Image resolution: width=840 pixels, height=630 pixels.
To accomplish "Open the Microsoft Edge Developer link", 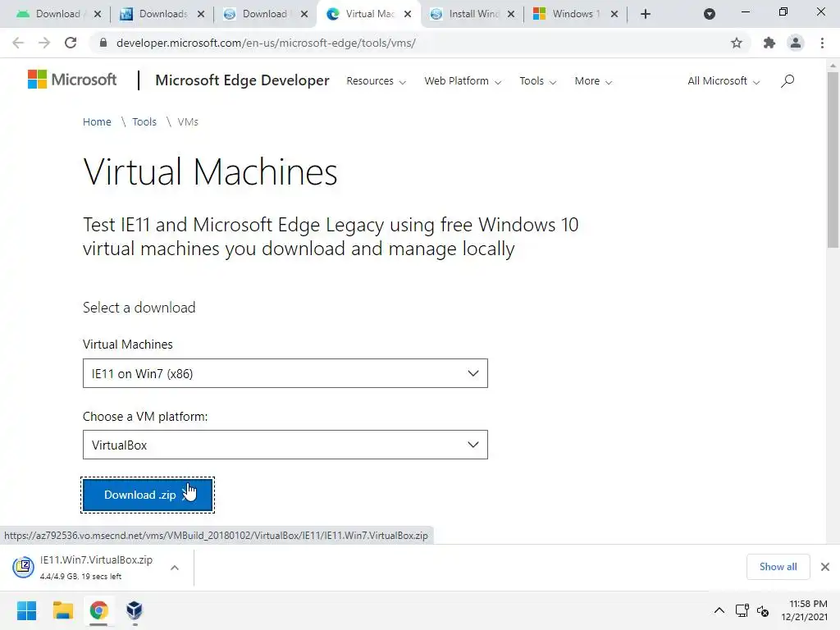I will (242, 80).
